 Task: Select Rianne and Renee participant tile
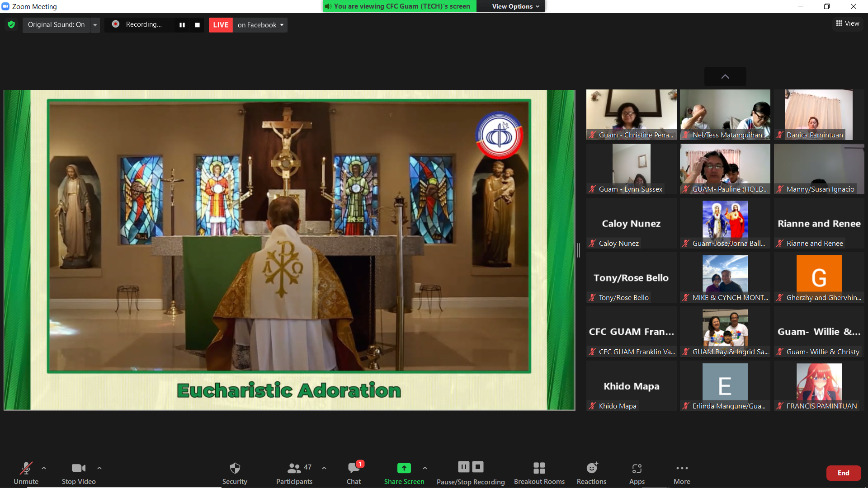(x=819, y=223)
